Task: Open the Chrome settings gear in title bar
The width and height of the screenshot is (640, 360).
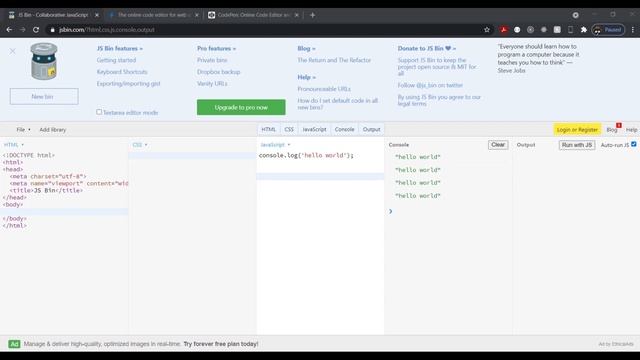Action: pyautogui.click(x=576, y=15)
